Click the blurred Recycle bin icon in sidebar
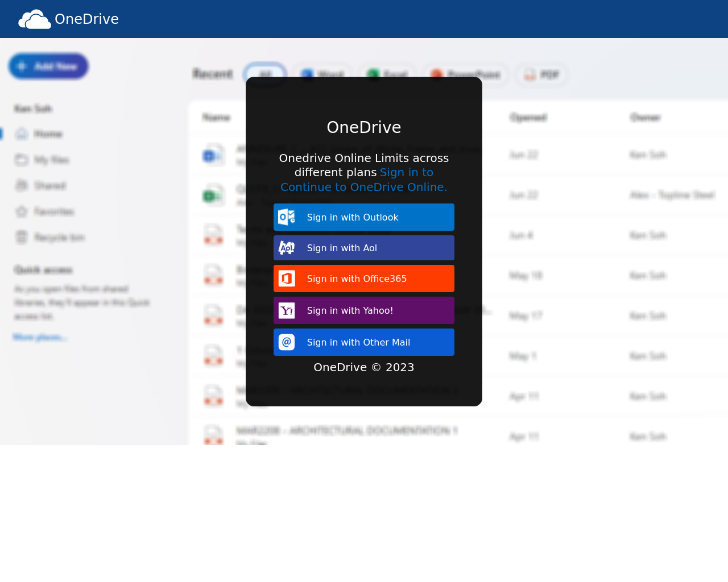 pyautogui.click(x=22, y=238)
